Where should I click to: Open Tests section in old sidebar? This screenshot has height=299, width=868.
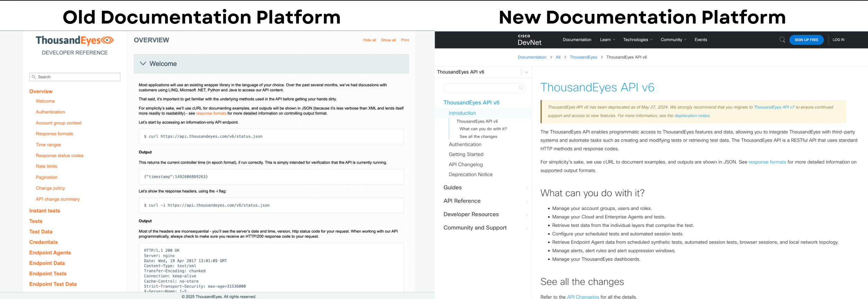36,221
